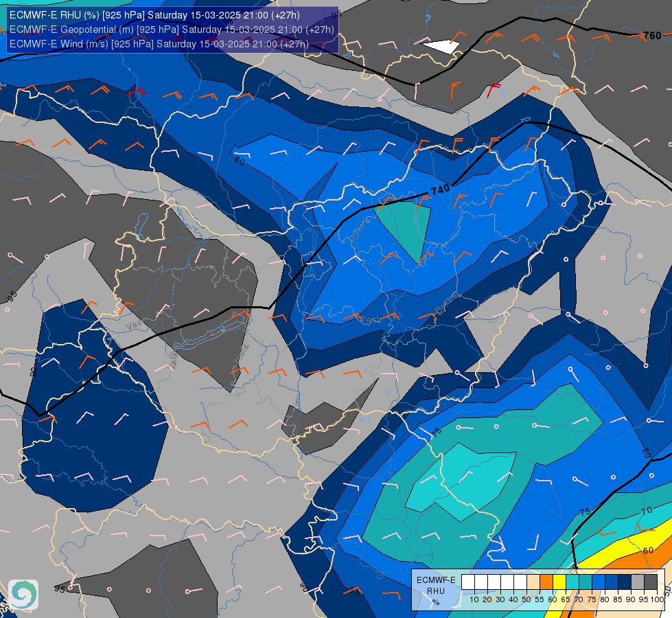This screenshot has height=618, width=672.
Task: Select the ECMWF-E RHU (%) layer title line
Action: coord(154,15)
